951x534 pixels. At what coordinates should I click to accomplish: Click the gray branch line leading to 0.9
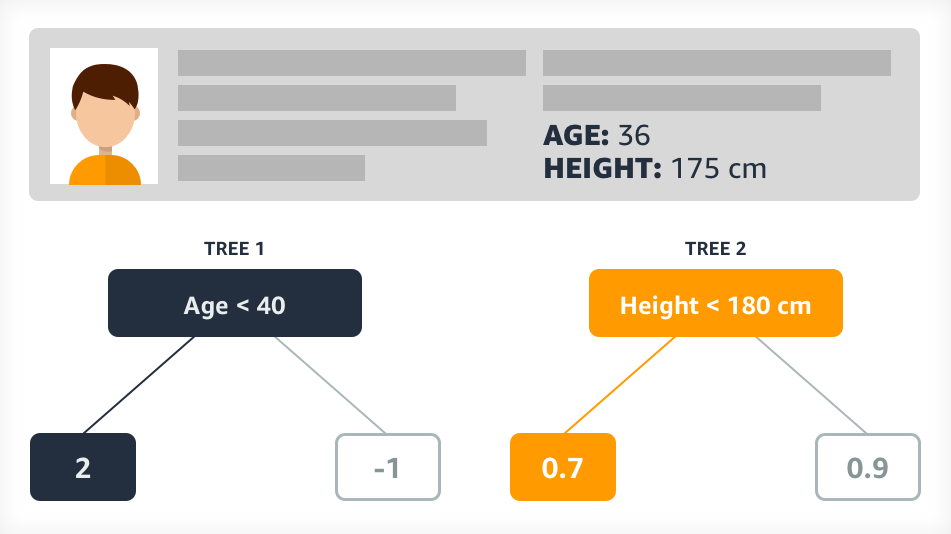(x=811, y=385)
